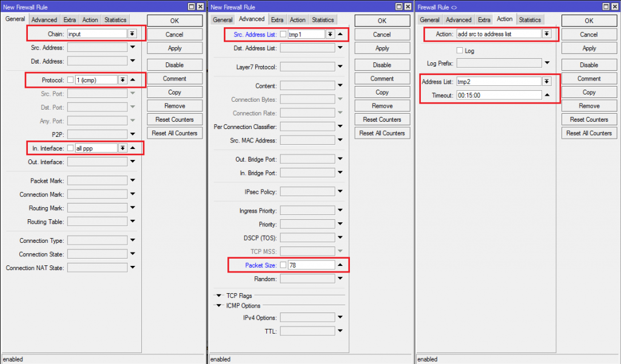This screenshot has height=364, width=621.
Task: Expand the Layer7 Protocol field arrow
Action: coord(340,67)
